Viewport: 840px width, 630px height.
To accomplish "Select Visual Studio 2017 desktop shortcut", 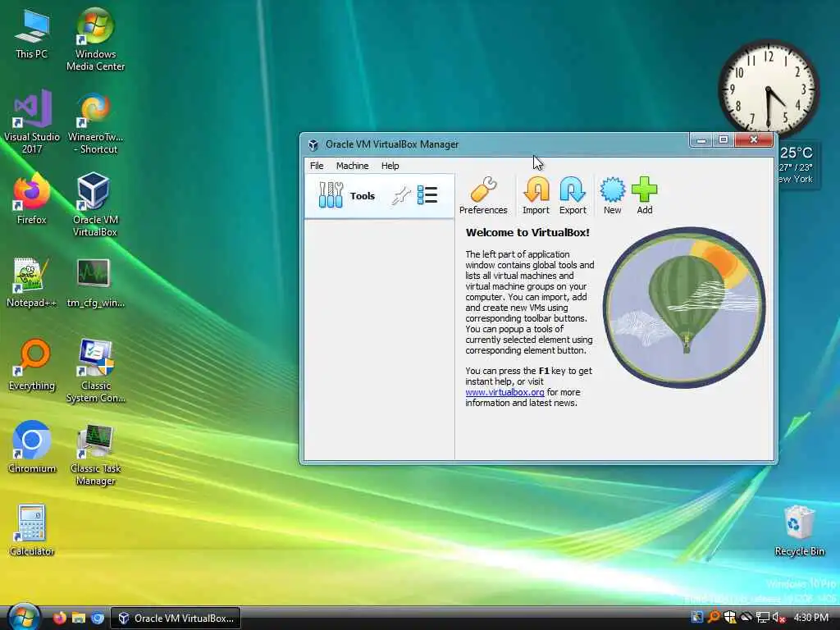I will pyautogui.click(x=32, y=122).
